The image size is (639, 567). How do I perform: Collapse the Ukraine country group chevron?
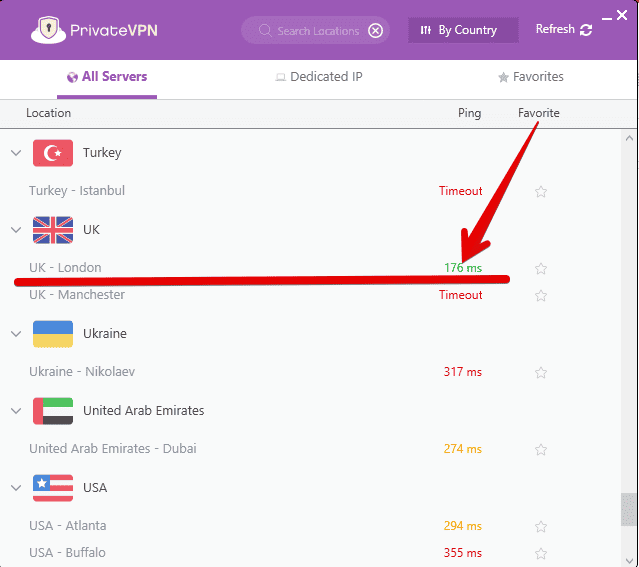tap(16, 334)
